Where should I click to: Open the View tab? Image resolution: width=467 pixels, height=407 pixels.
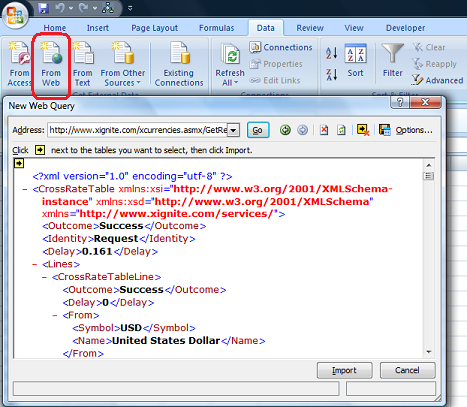pyautogui.click(x=354, y=28)
